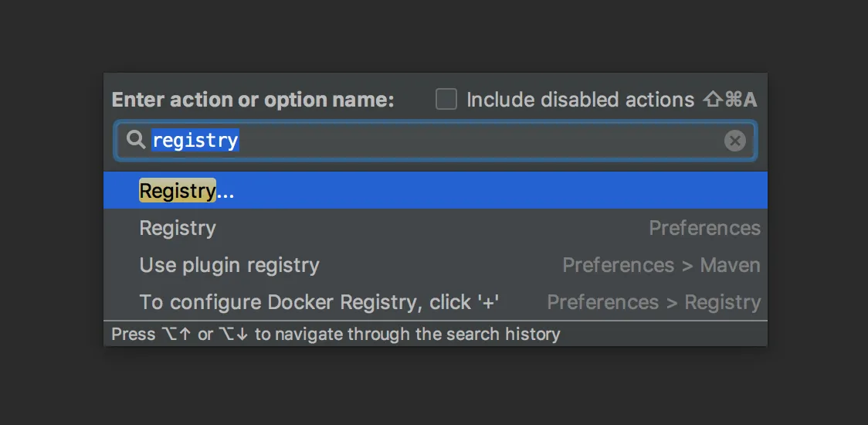Click the "Preferences > Registry" path label

click(654, 303)
